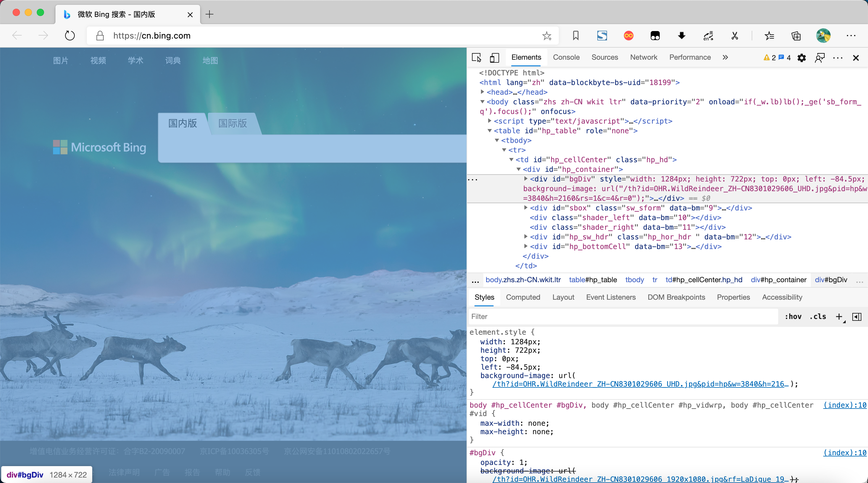The image size is (868, 483).
Task: Reload the Bing page
Action: (70, 35)
